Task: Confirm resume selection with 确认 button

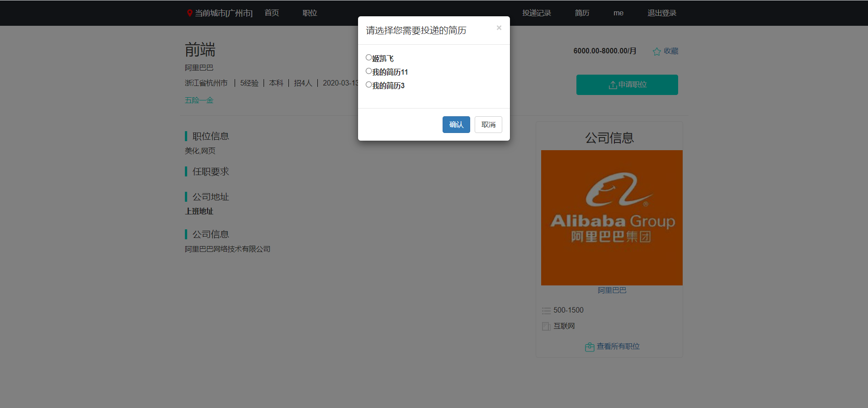Action: (456, 124)
